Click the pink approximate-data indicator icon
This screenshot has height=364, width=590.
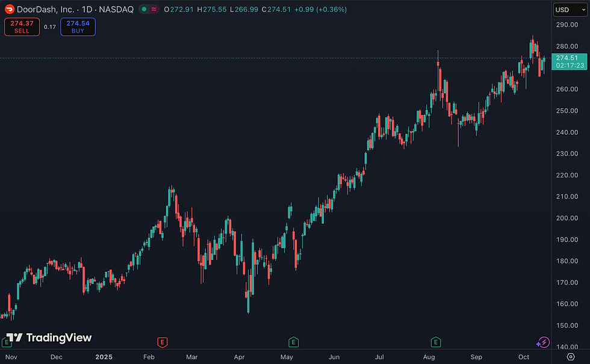(x=154, y=10)
